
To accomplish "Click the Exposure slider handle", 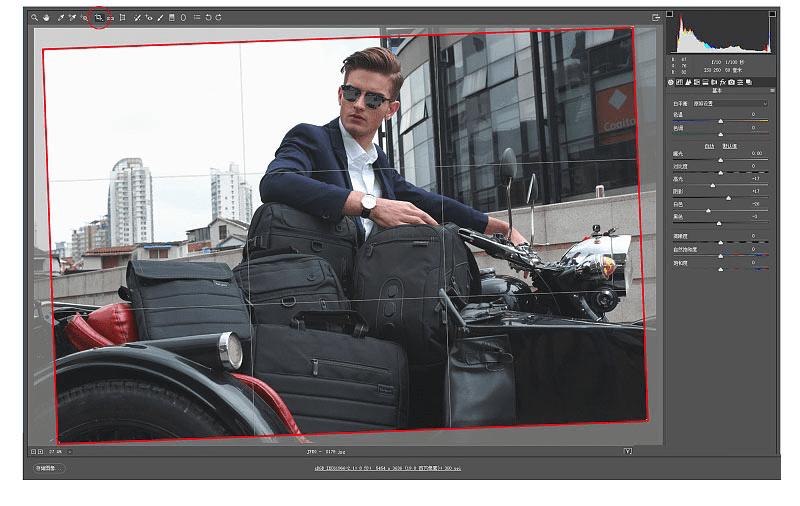I will coord(720,159).
